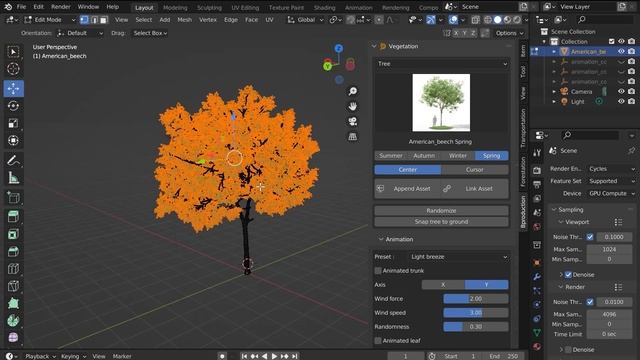The width and height of the screenshot is (640, 360).
Task: Select the Knife tool
Action: [13, 286]
